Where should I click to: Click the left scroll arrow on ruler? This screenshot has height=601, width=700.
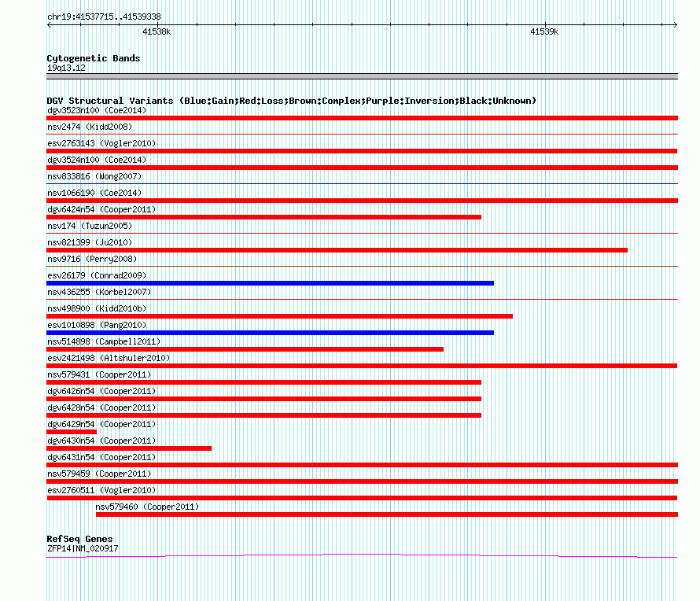[x=49, y=24]
